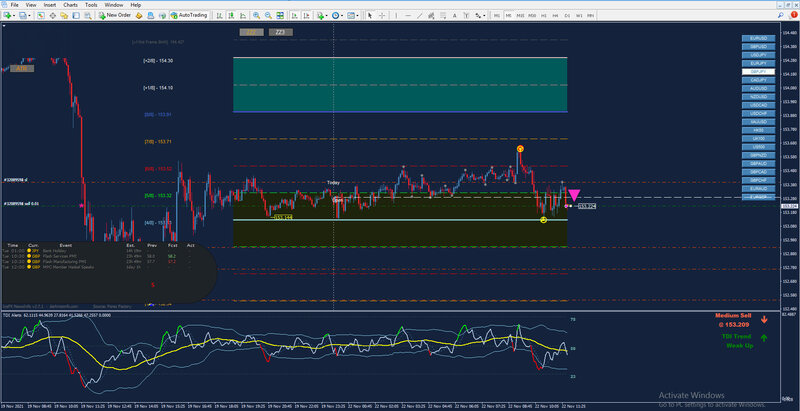Select the trendline drawing tool
Screen dimensions: 800x411
419,15
